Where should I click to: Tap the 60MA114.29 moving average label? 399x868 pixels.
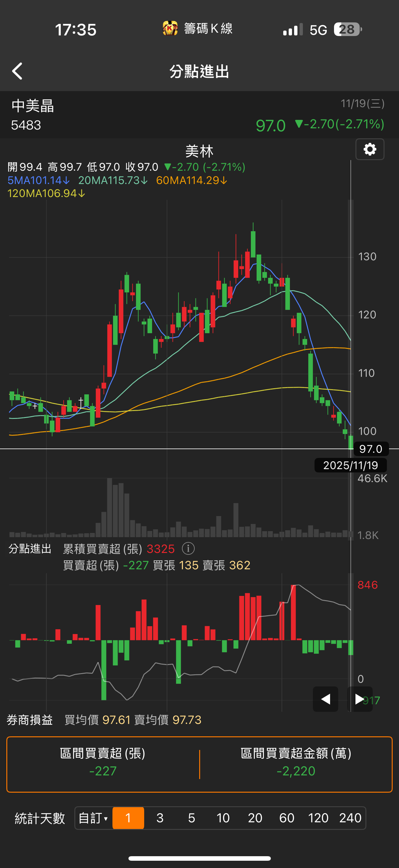click(x=192, y=180)
